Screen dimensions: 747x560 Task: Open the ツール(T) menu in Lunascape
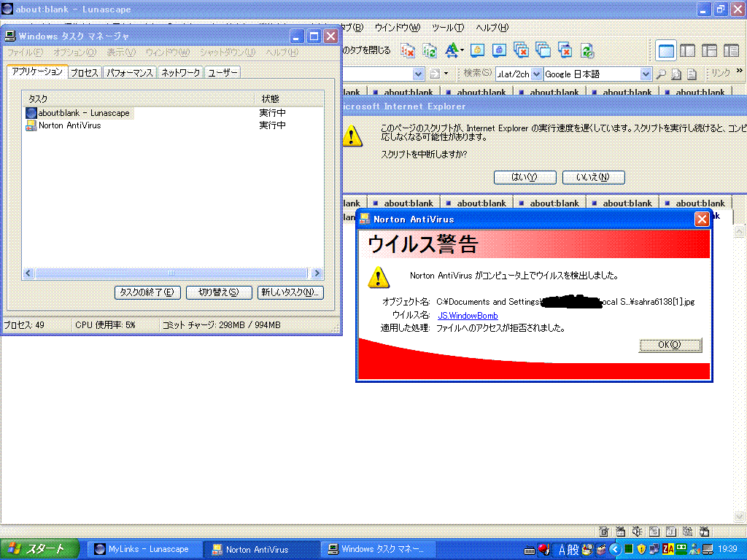tap(448, 28)
